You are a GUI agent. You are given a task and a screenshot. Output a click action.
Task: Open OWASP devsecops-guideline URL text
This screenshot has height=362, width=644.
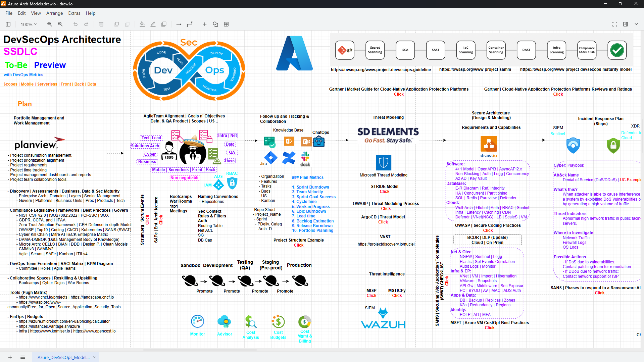click(381, 70)
